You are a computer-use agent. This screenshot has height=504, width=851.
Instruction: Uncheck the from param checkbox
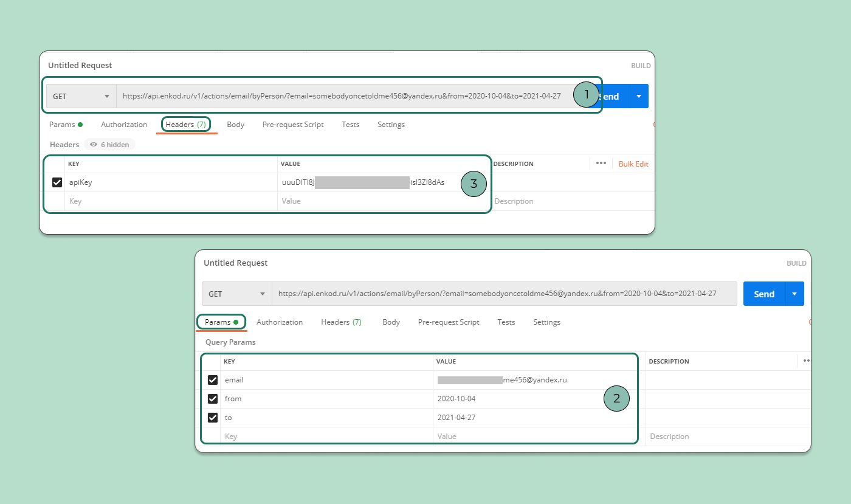(x=213, y=399)
